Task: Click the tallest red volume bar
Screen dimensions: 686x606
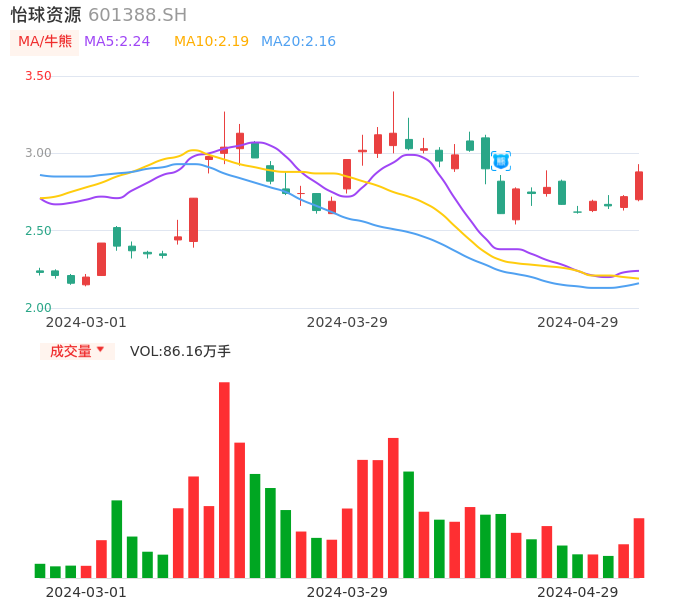Action: pyautogui.click(x=224, y=480)
